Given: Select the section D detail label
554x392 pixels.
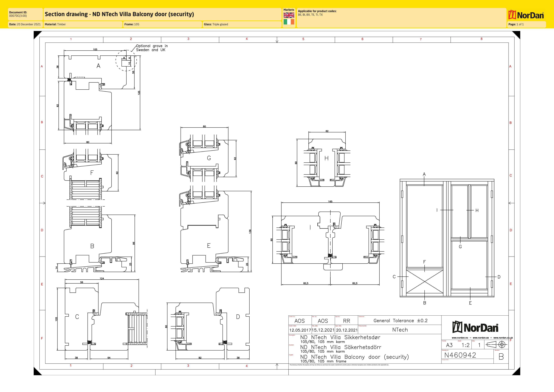Looking at the screenshot, I should pyautogui.click(x=238, y=317).
